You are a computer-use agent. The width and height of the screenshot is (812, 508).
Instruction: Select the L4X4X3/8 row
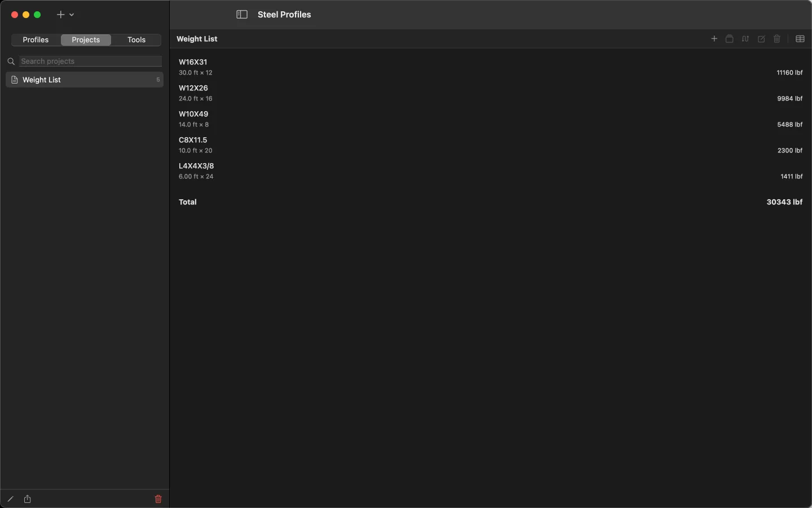point(491,171)
